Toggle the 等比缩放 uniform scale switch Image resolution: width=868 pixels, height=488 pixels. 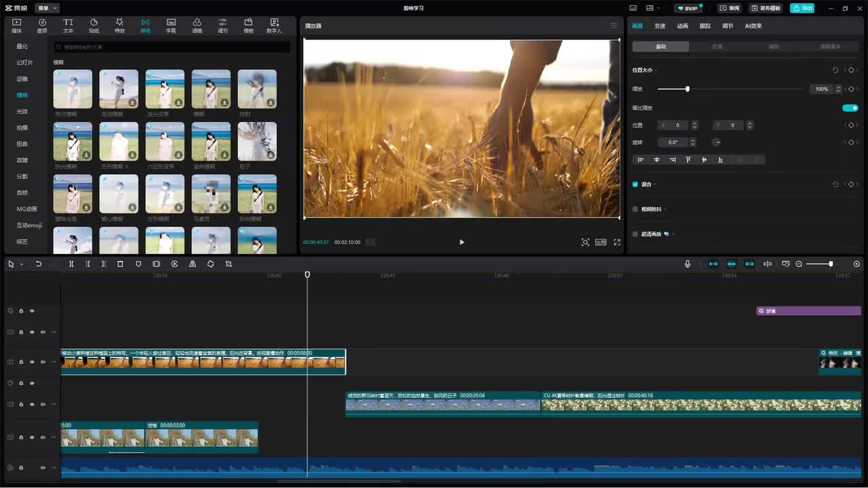(x=850, y=108)
